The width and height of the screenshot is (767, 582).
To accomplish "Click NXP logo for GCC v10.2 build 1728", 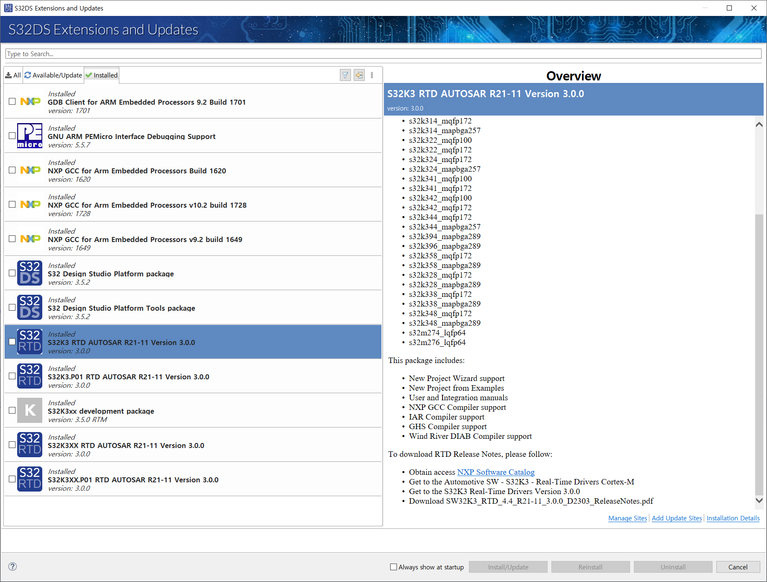I will 30,204.
